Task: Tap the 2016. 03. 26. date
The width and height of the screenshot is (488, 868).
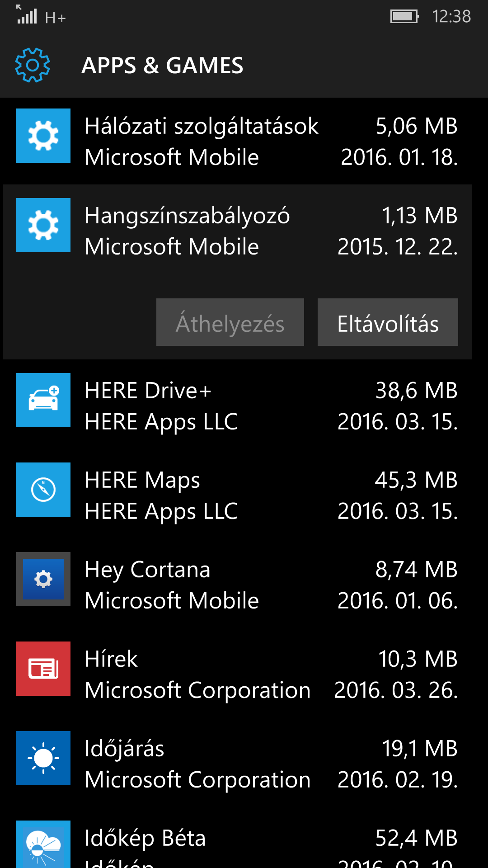Action: click(x=396, y=690)
